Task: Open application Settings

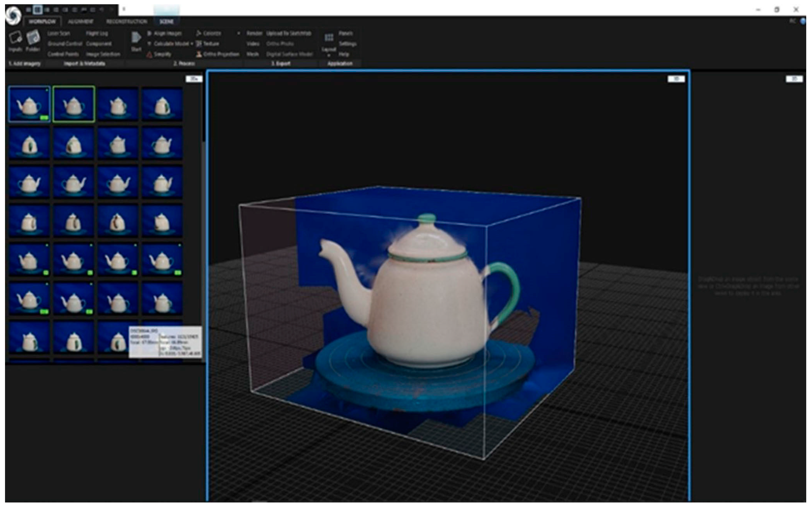Action: tap(347, 44)
